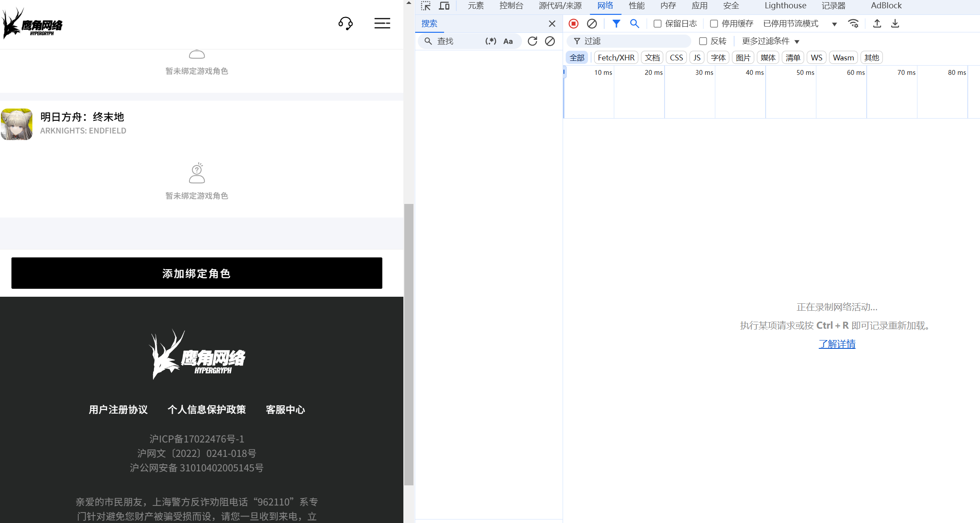Viewport: 980px width, 523px height.
Task: Clear the network log
Action: point(591,24)
